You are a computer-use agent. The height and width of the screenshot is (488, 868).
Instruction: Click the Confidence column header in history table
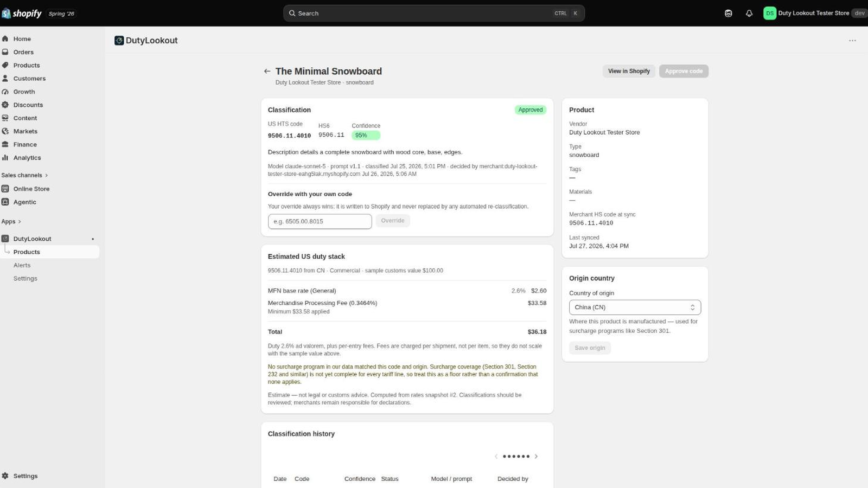click(x=360, y=479)
